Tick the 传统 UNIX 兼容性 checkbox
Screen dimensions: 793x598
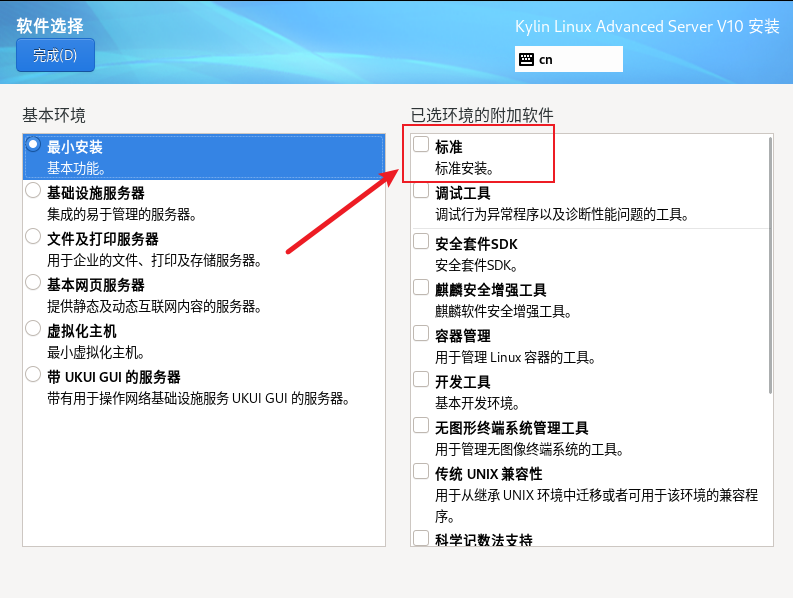(x=421, y=472)
